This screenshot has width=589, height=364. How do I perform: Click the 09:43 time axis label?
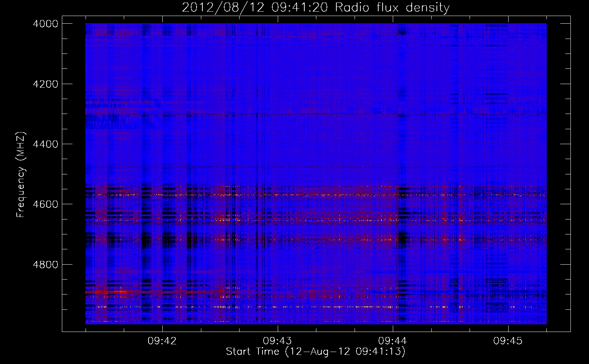tap(277, 341)
